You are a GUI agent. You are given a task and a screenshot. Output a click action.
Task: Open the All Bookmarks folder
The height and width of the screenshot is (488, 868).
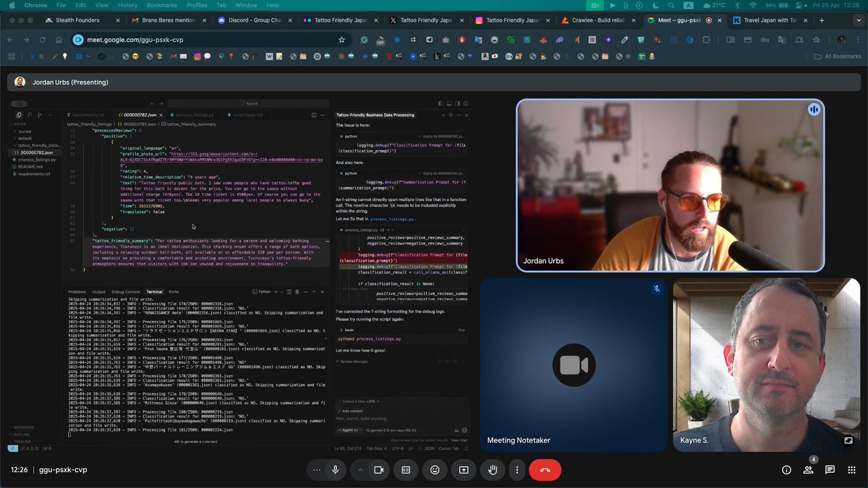(838, 56)
